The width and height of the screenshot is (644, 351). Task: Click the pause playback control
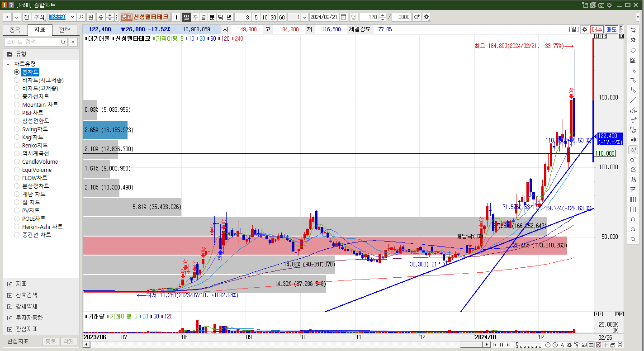502,345
